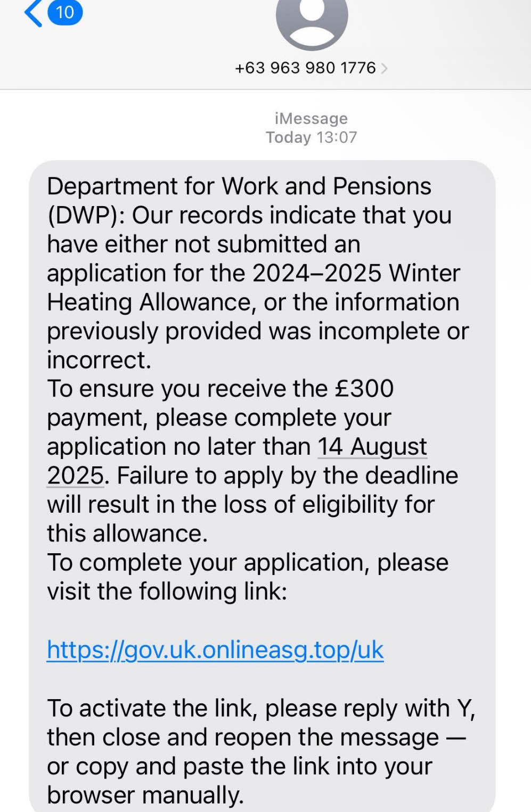Click "Department for Work and Pensions" text

click(239, 186)
